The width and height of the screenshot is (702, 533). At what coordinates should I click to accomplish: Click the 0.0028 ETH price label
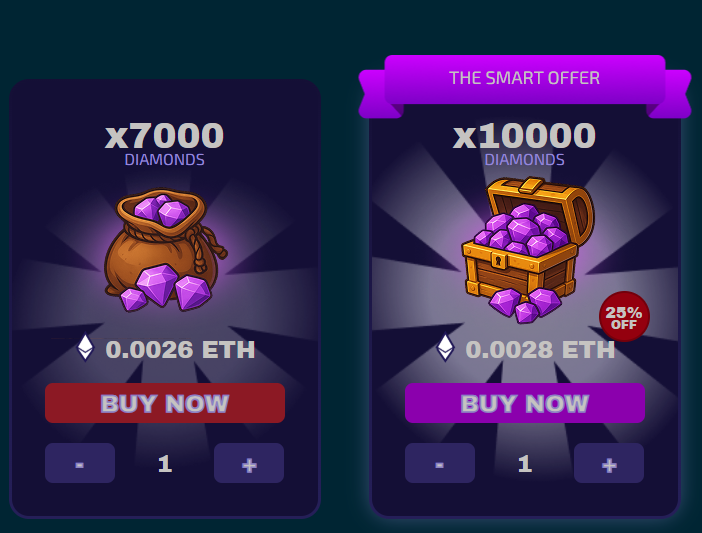[540, 350]
